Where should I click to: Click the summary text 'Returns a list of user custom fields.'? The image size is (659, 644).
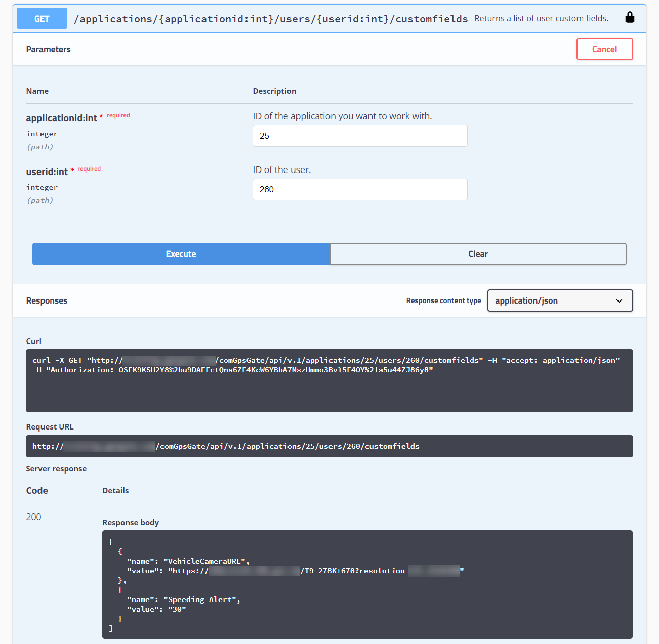click(x=541, y=19)
